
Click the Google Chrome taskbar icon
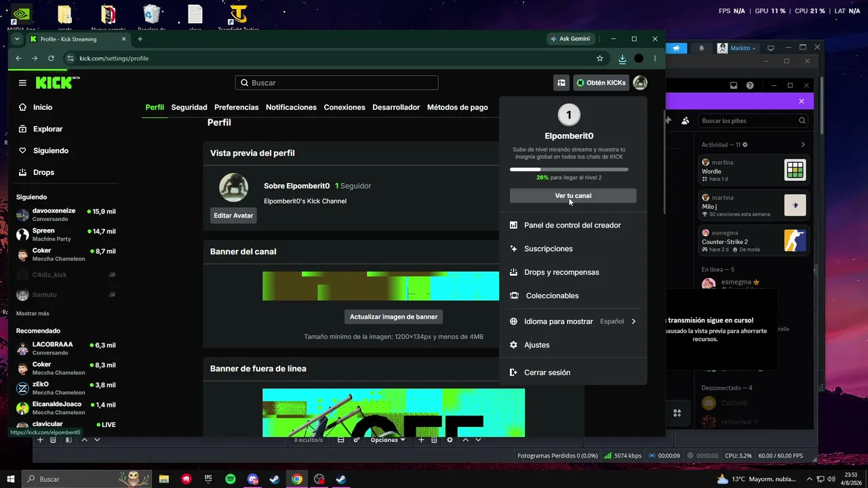297,479
